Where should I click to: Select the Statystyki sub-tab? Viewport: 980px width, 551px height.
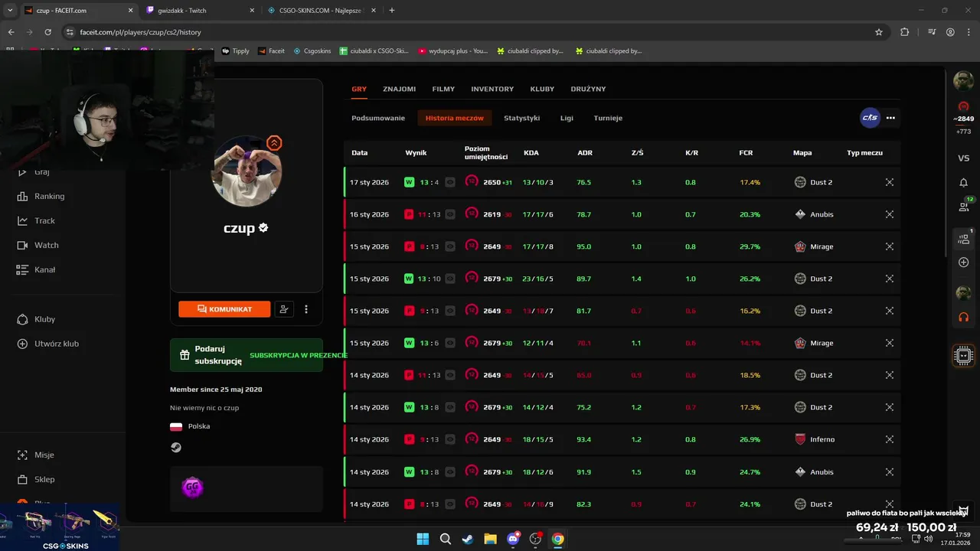coord(522,118)
